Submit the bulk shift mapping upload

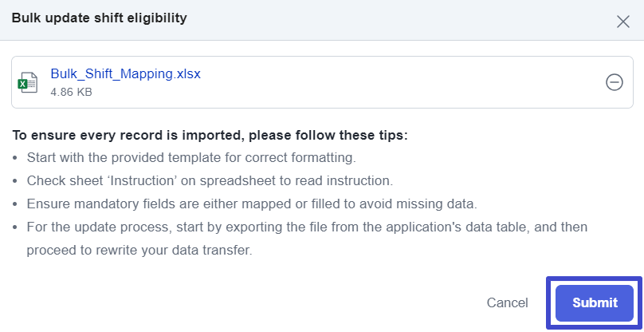coord(595,302)
